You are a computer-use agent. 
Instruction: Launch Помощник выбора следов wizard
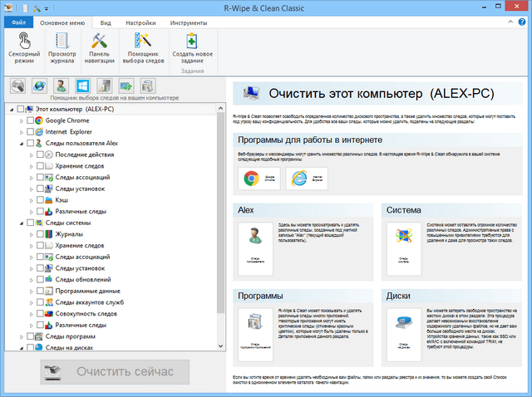[x=142, y=48]
